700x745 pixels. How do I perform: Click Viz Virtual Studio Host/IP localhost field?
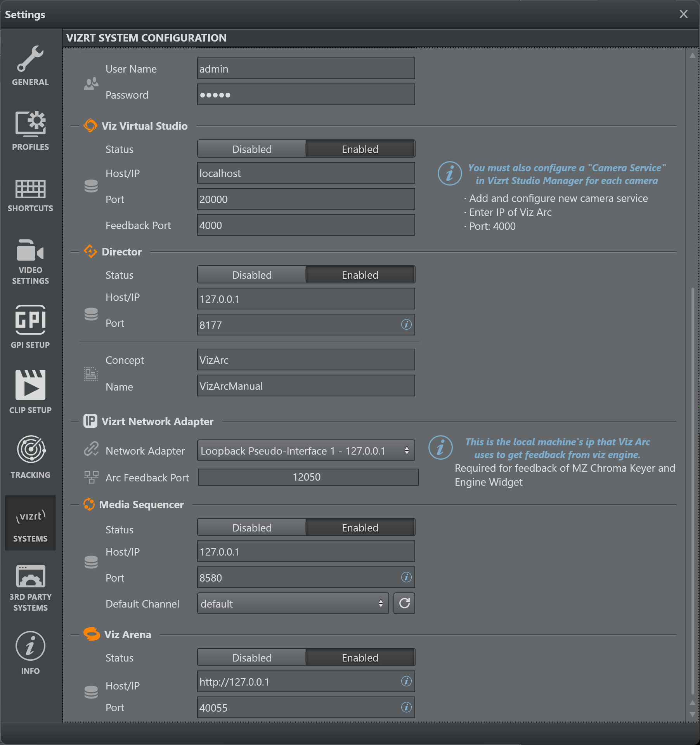(x=306, y=173)
